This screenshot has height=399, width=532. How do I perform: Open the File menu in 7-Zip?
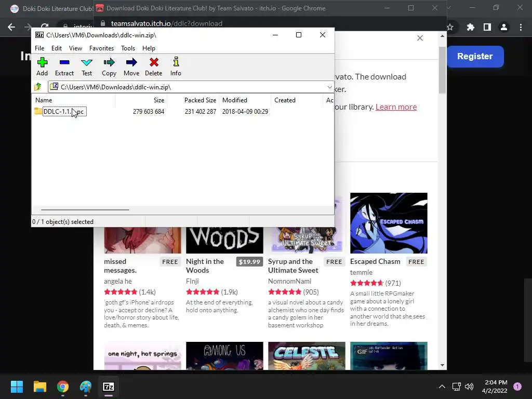pos(39,48)
